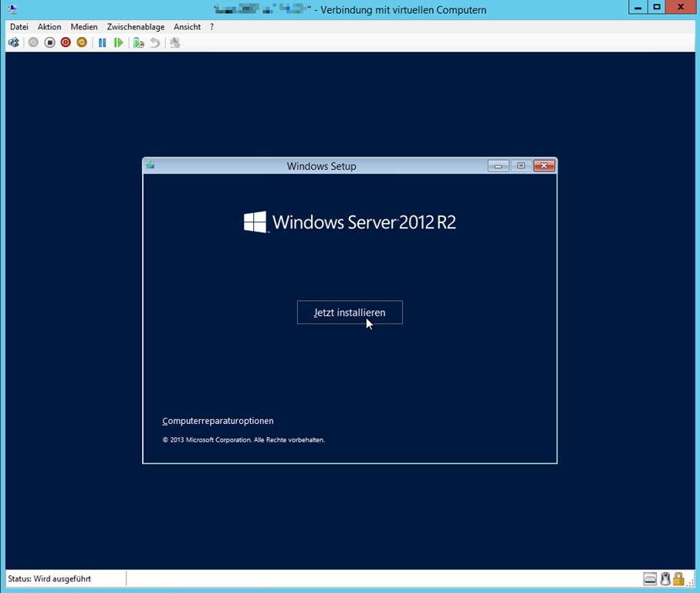Viewport: 700px width, 593px height.
Task: Create a checkpoint with the snapshot icon
Action: 139,42
